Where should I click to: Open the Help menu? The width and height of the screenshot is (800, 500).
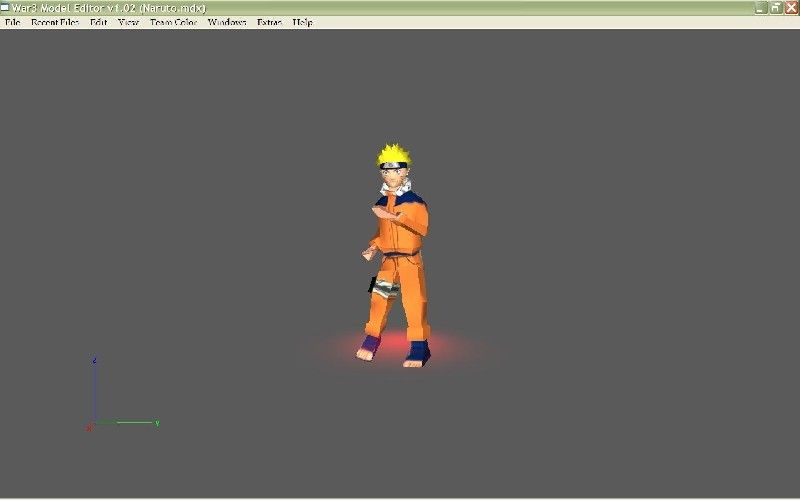click(302, 22)
